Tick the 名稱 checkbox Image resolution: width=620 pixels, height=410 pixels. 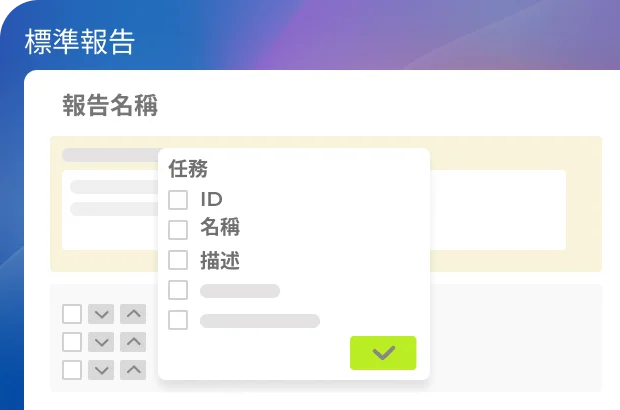point(178,230)
